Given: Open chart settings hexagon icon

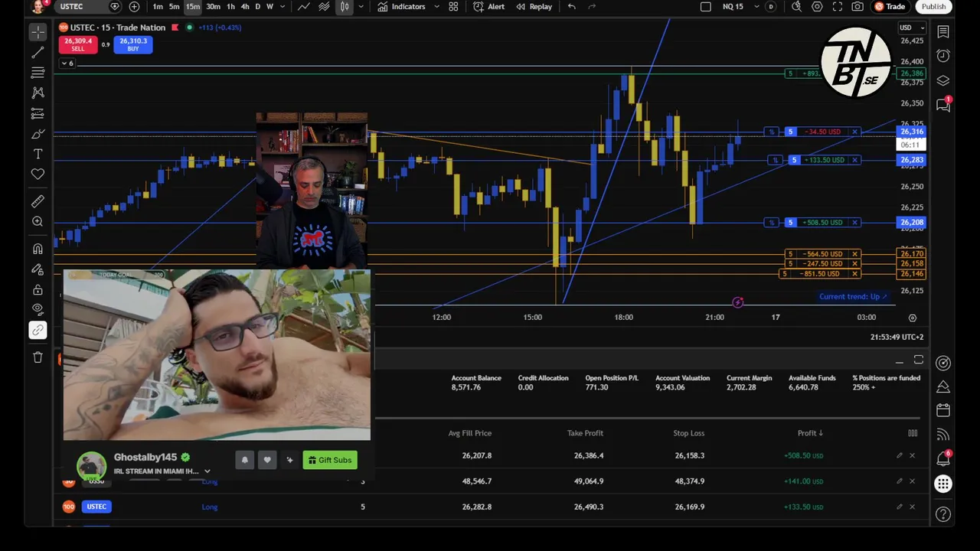Looking at the screenshot, I should 817,7.
